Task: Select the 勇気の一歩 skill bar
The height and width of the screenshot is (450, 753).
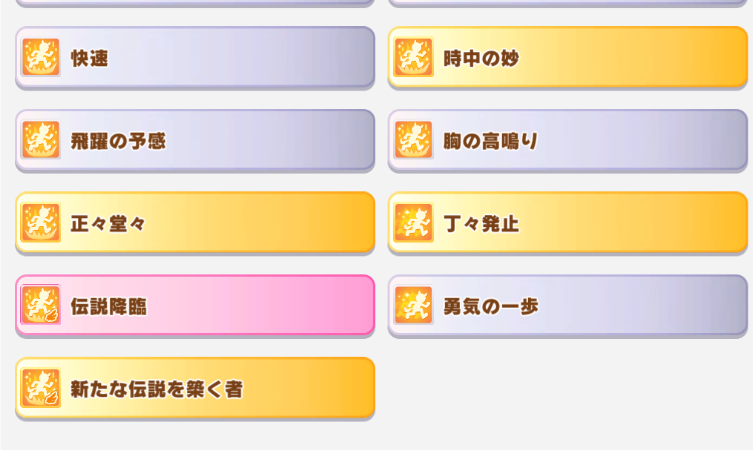Action: point(568,305)
